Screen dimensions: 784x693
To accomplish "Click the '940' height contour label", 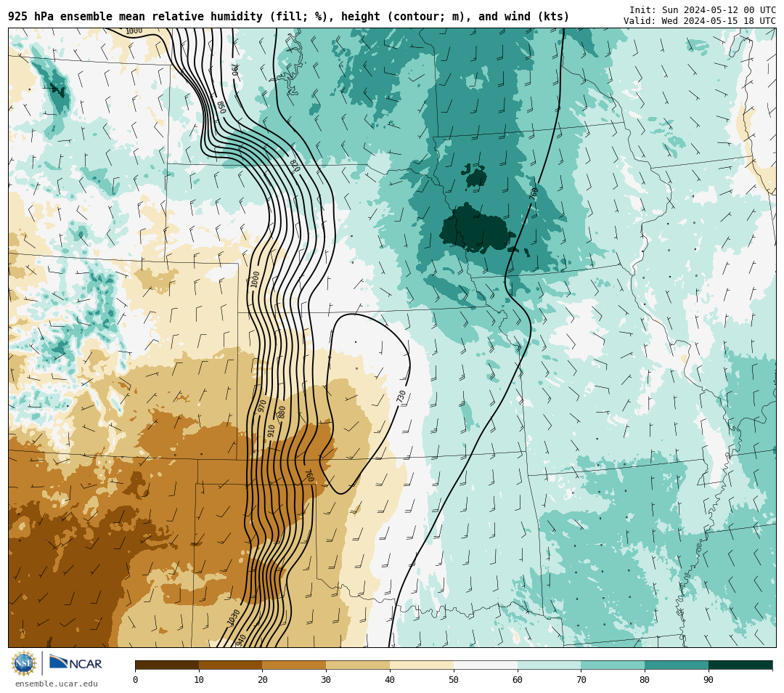I will coord(241,640).
